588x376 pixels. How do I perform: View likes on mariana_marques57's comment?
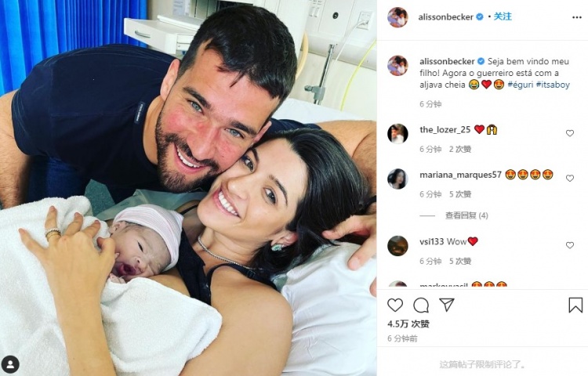click(460, 194)
